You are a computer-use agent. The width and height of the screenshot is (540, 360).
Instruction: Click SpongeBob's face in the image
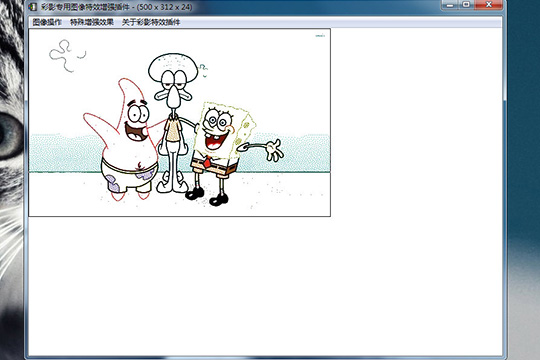(x=218, y=127)
